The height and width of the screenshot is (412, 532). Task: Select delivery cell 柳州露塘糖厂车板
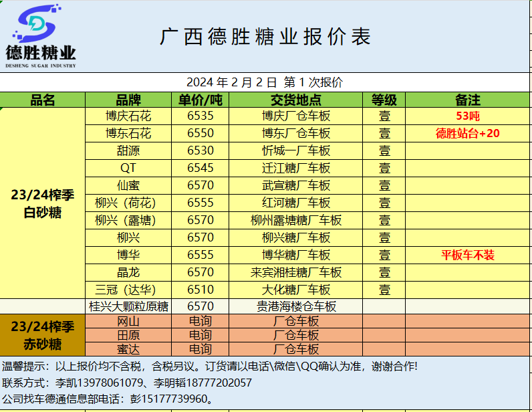coord(296,221)
